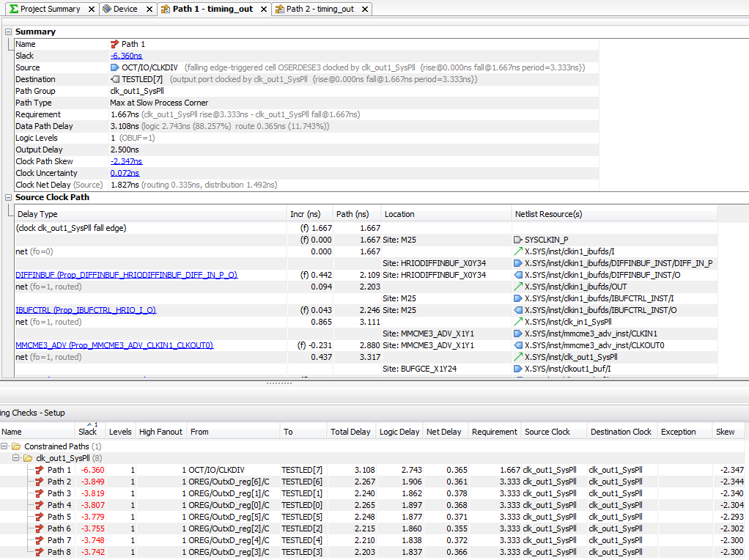Click the Device tab chip icon

pyautogui.click(x=107, y=9)
